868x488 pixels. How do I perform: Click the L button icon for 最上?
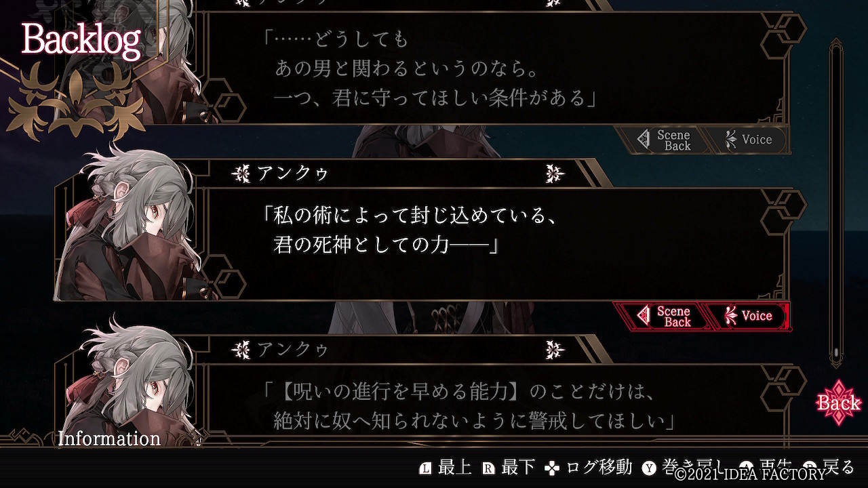[x=426, y=468]
